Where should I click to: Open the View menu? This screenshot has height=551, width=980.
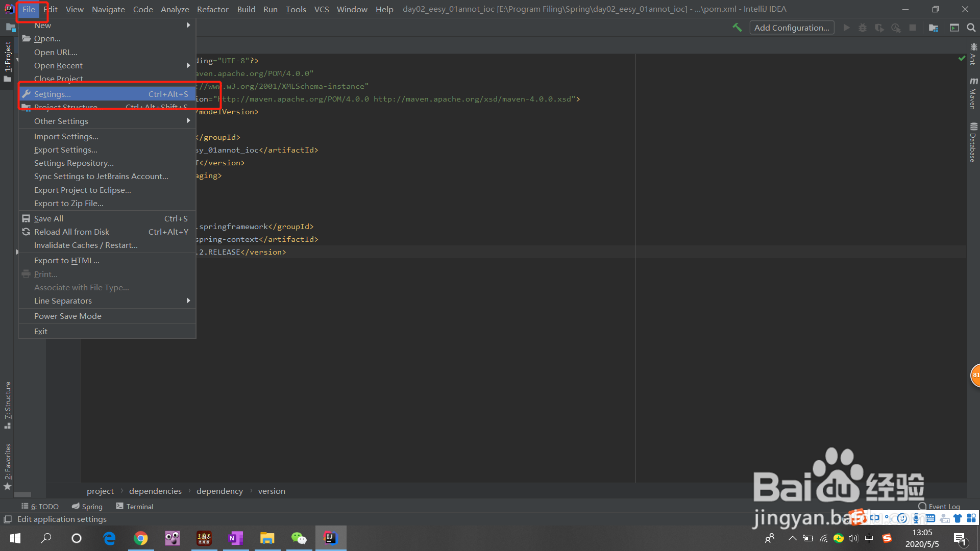point(75,9)
